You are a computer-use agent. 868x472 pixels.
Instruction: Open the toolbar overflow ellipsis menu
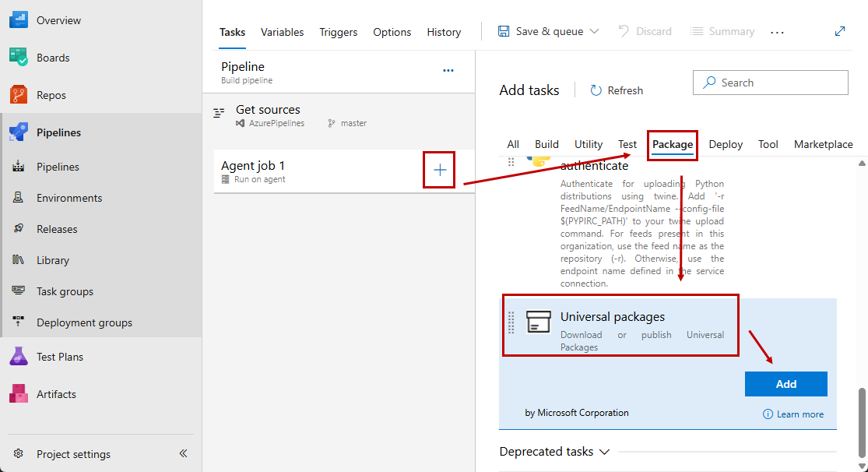[777, 32]
